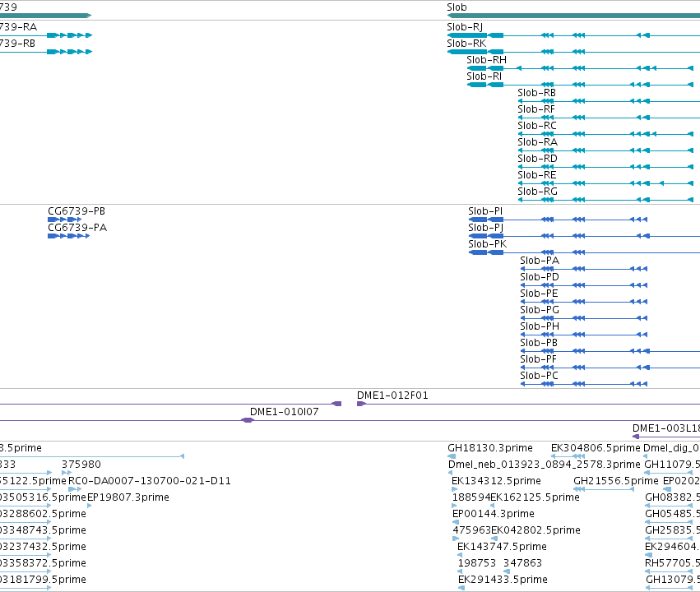The height and width of the screenshot is (592, 700).
Task: Click the Slob-PC protein label
Action: (539, 377)
